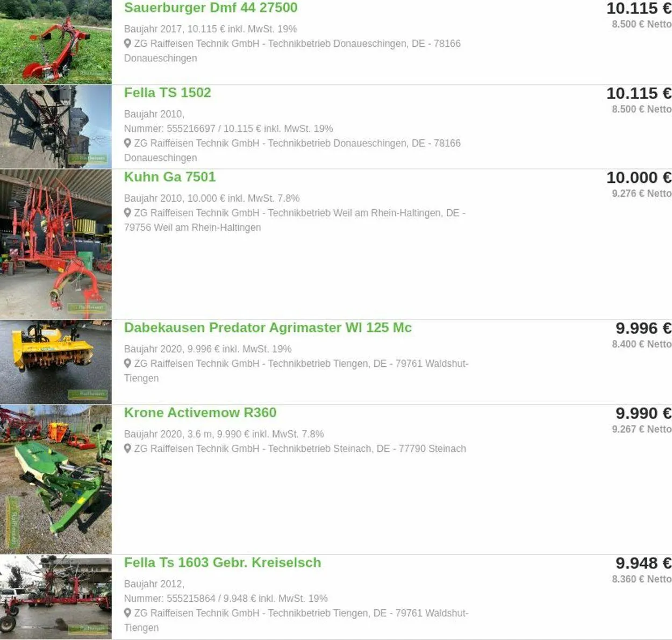Image resolution: width=672 pixels, height=640 pixels.
Task: Click location pin beside Technikbetrieb Steinach
Action: [x=127, y=449]
